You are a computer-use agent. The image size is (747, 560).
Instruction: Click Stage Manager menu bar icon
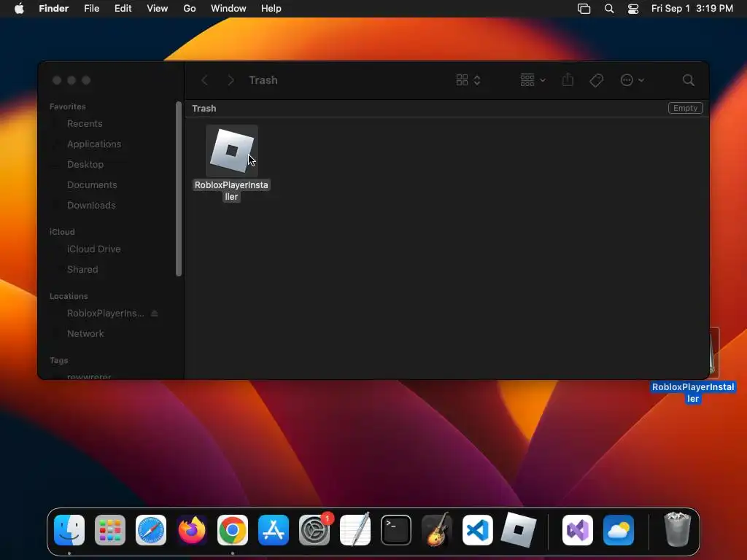[x=584, y=9]
